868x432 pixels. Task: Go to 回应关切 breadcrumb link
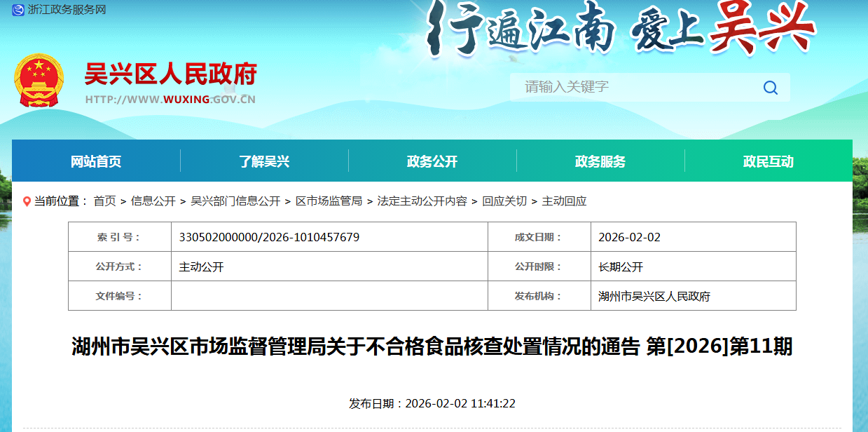tap(504, 201)
